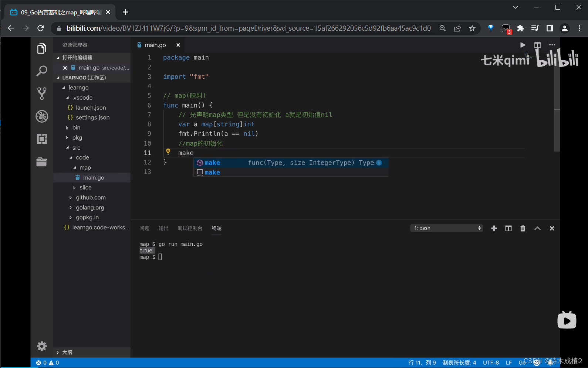
Task: Click the editor vertical scrollbar
Action: click(557, 102)
